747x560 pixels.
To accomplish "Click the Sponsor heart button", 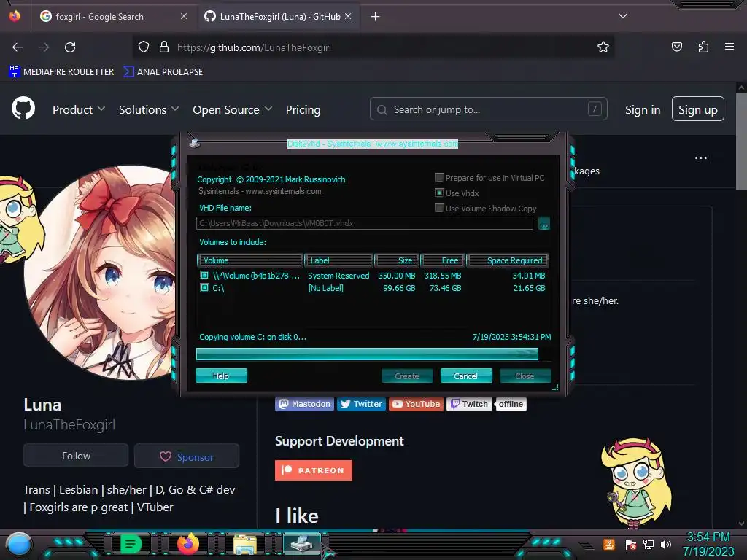I will tap(187, 456).
